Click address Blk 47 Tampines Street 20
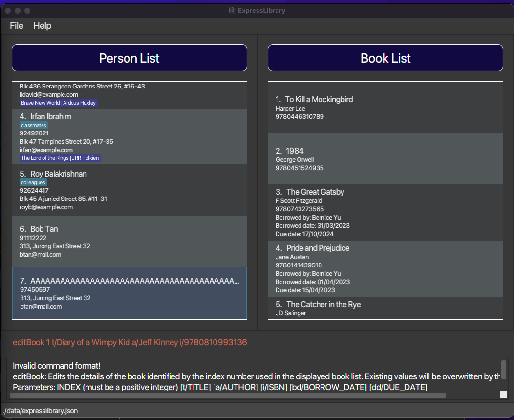This screenshot has height=420, width=514. click(66, 141)
